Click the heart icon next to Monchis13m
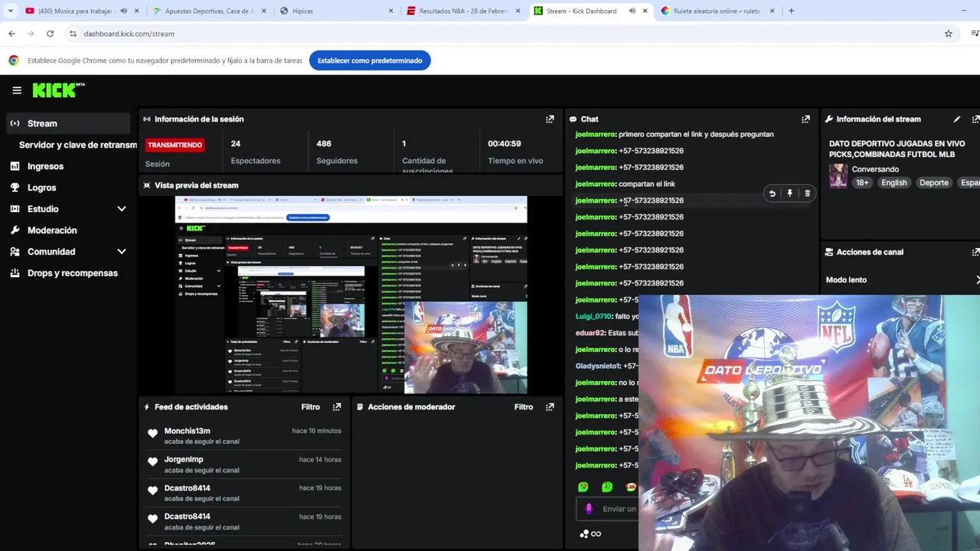The image size is (980, 551). tap(152, 435)
